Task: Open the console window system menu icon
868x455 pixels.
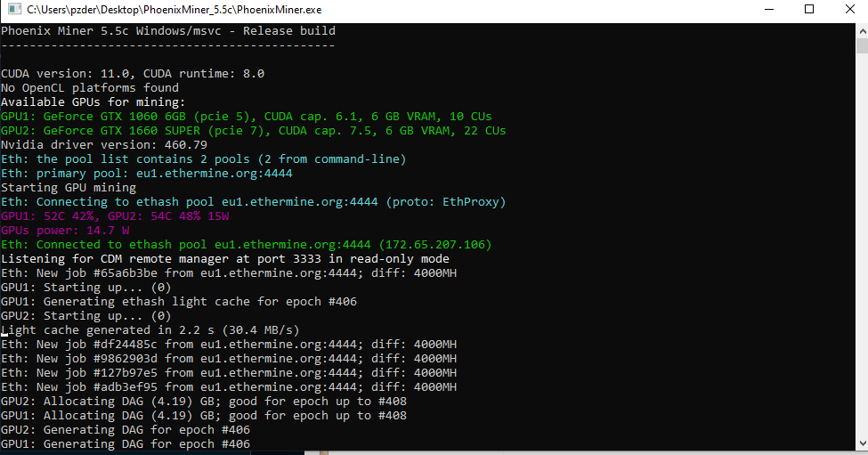Action: [x=15, y=10]
